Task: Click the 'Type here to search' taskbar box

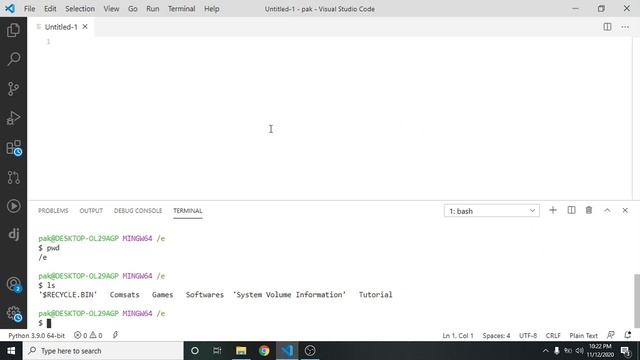Action: point(103,351)
